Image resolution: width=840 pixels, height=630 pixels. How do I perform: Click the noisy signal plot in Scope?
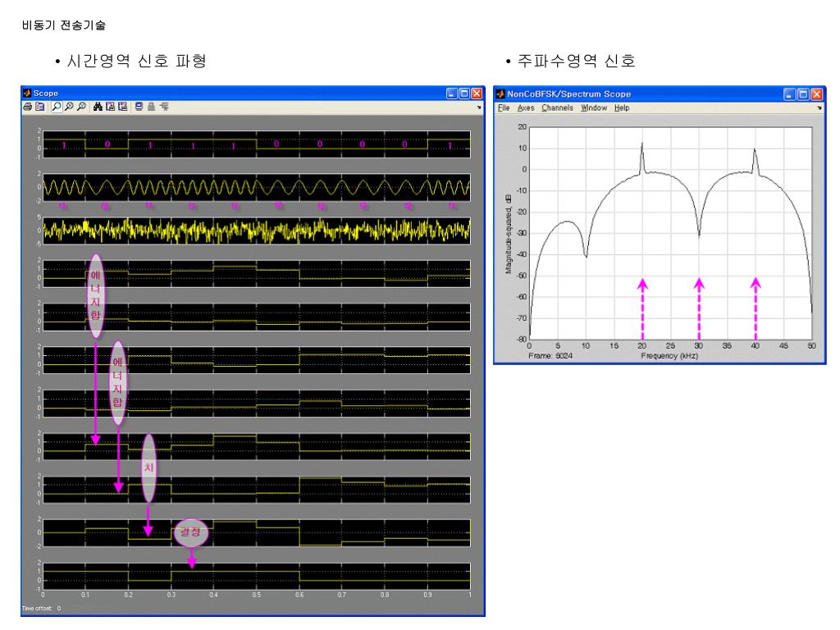(x=257, y=231)
